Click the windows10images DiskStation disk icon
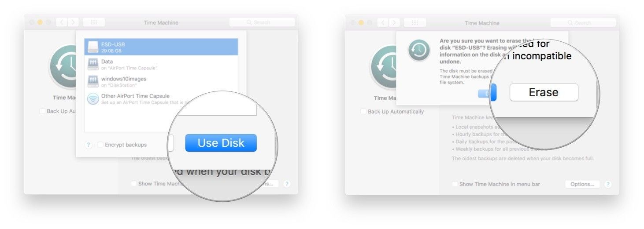644x229 pixels. point(93,81)
